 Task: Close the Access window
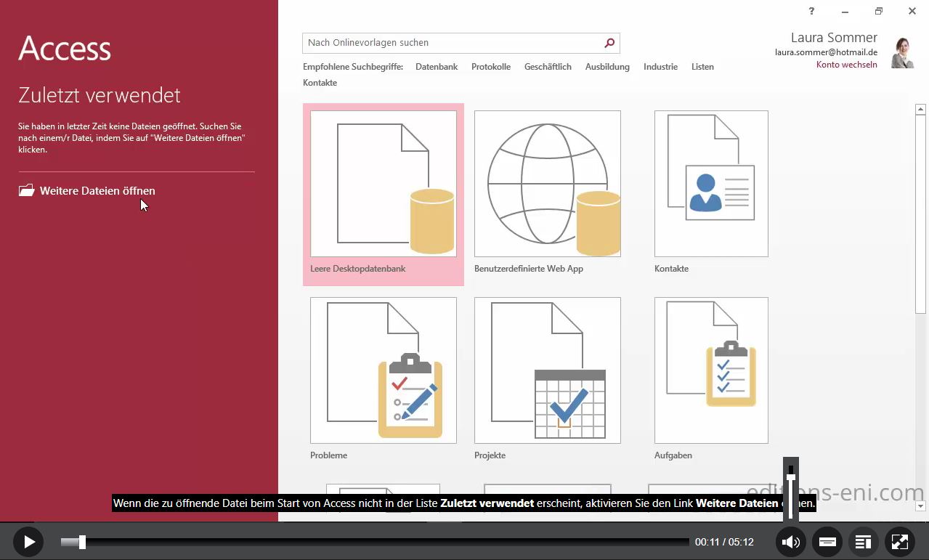[x=912, y=11]
